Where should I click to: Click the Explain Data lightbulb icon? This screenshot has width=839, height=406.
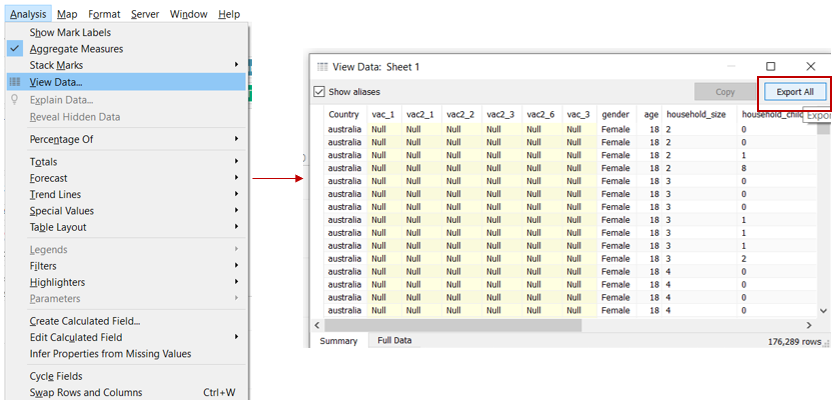pyautogui.click(x=15, y=100)
